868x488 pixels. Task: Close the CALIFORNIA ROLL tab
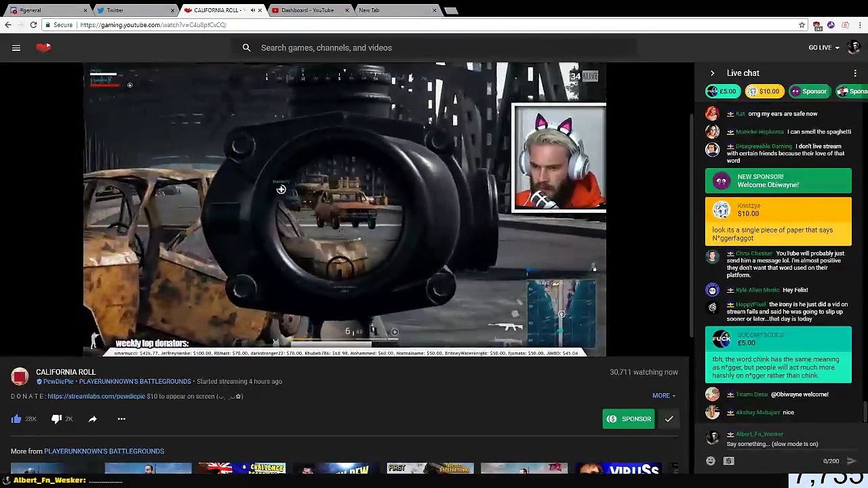(x=260, y=10)
